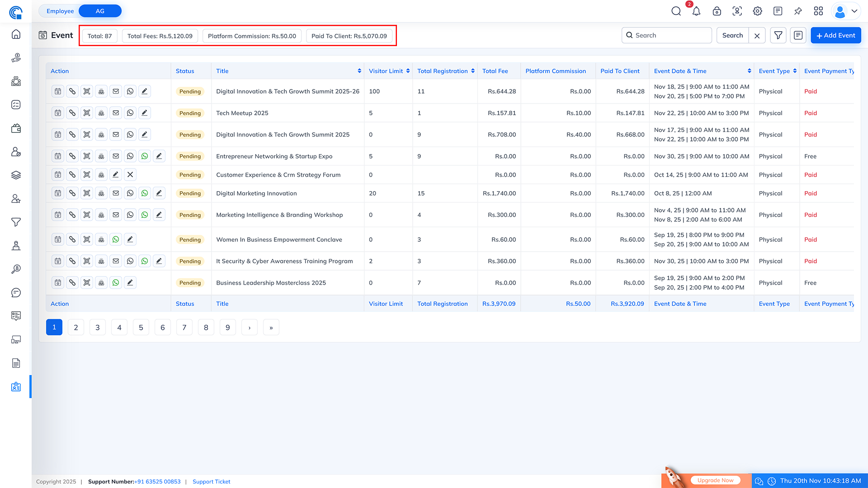Navigate to page 5 of events
The height and width of the screenshot is (488, 868).
click(141, 327)
